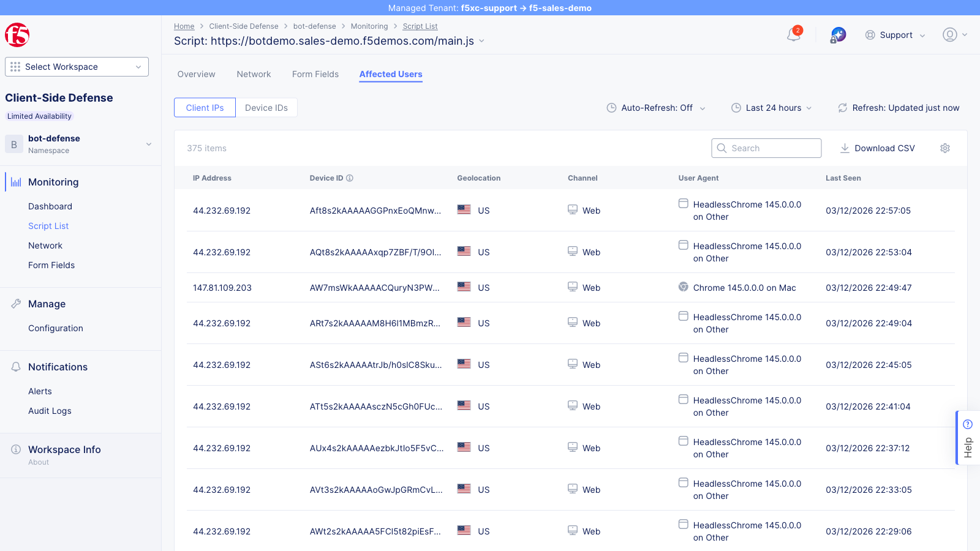
Task: Switch to the Device IDs view
Action: pos(266,107)
